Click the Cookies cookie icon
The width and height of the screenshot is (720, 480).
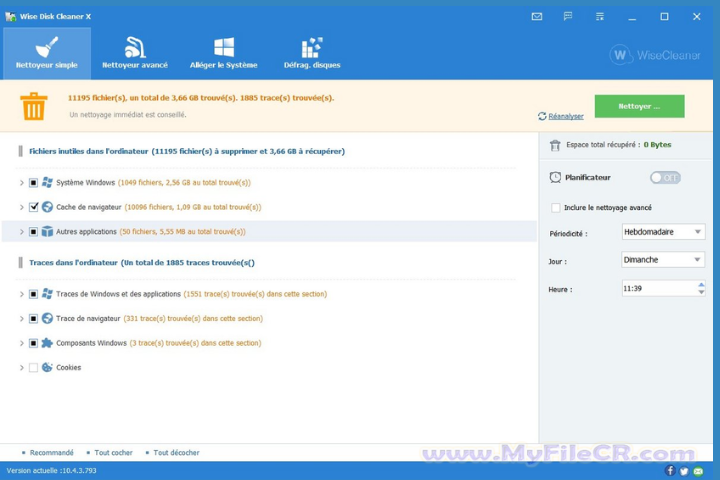47,367
